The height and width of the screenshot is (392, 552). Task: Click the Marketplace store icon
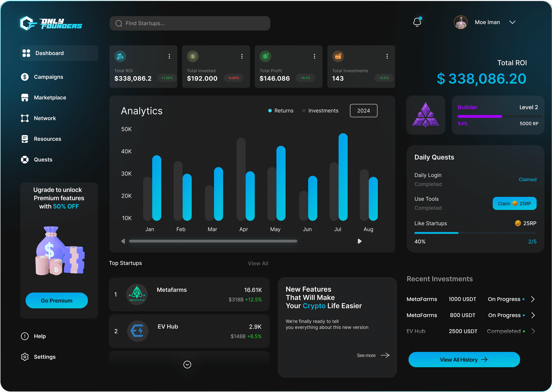pyautogui.click(x=25, y=98)
